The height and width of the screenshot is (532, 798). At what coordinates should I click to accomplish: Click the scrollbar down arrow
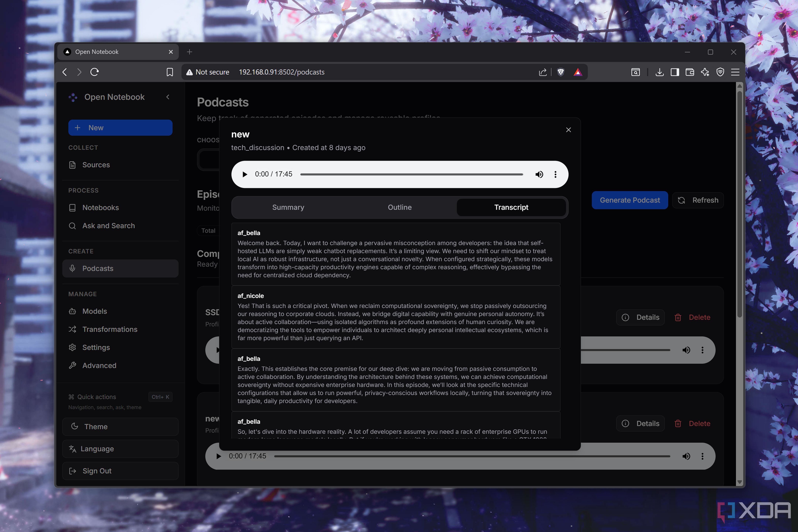(x=740, y=482)
